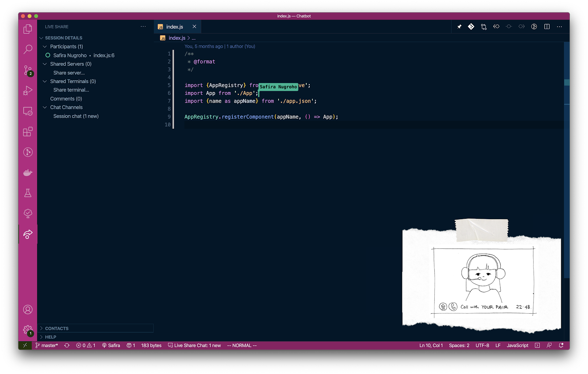The image size is (588, 374).
Task: Open Live Share Chat: 1 new status item
Action: [x=194, y=345]
